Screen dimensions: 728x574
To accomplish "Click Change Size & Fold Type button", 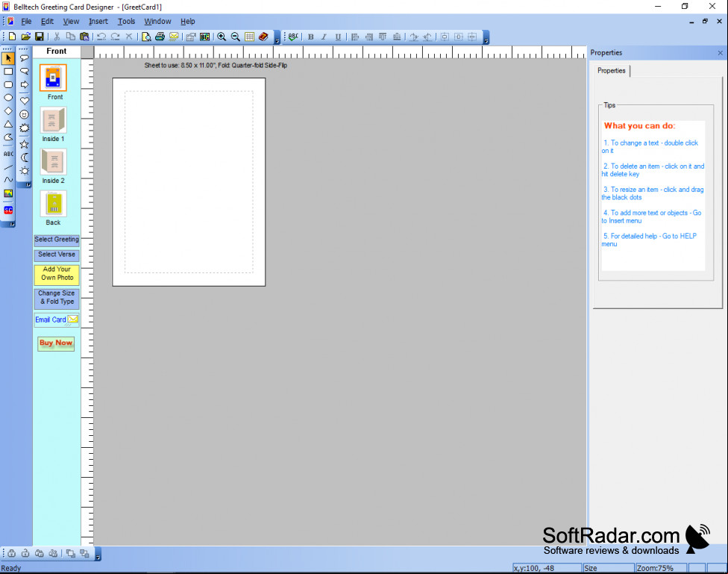I will [57, 298].
